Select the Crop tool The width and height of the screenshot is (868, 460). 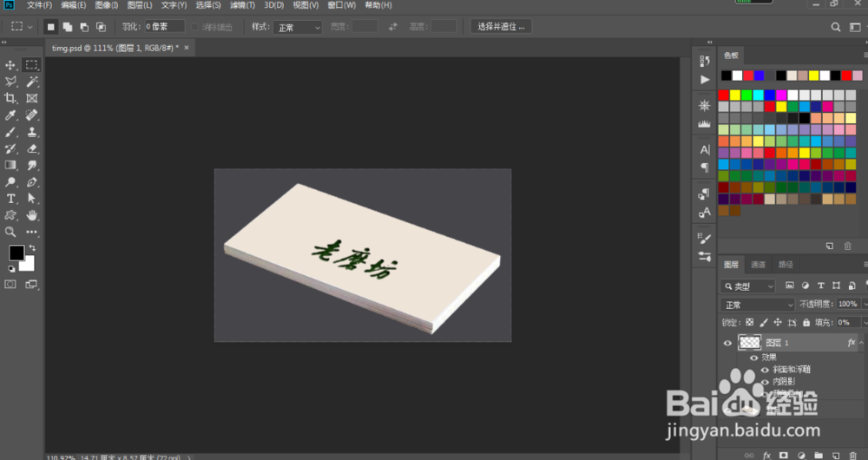pyautogui.click(x=10, y=99)
